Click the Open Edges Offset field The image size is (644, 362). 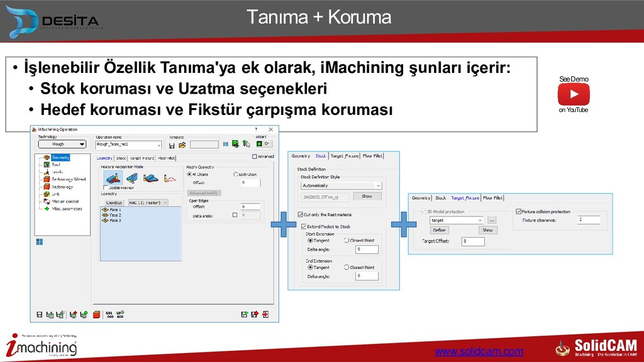pos(250,207)
